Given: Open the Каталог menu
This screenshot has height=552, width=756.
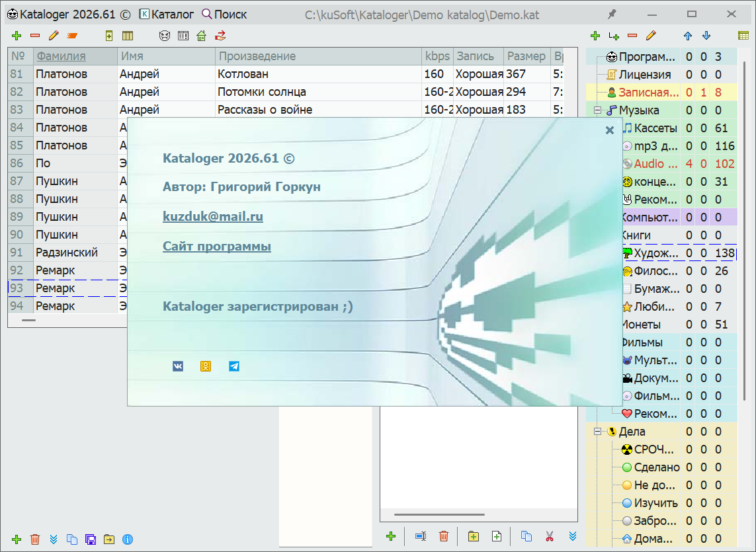Looking at the screenshot, I should (x=166, y=15).
